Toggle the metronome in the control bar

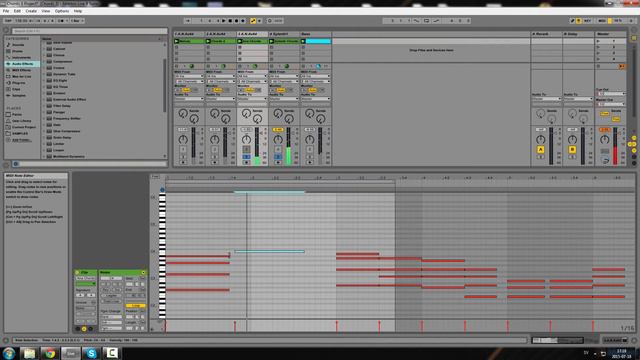coord(62,21)
